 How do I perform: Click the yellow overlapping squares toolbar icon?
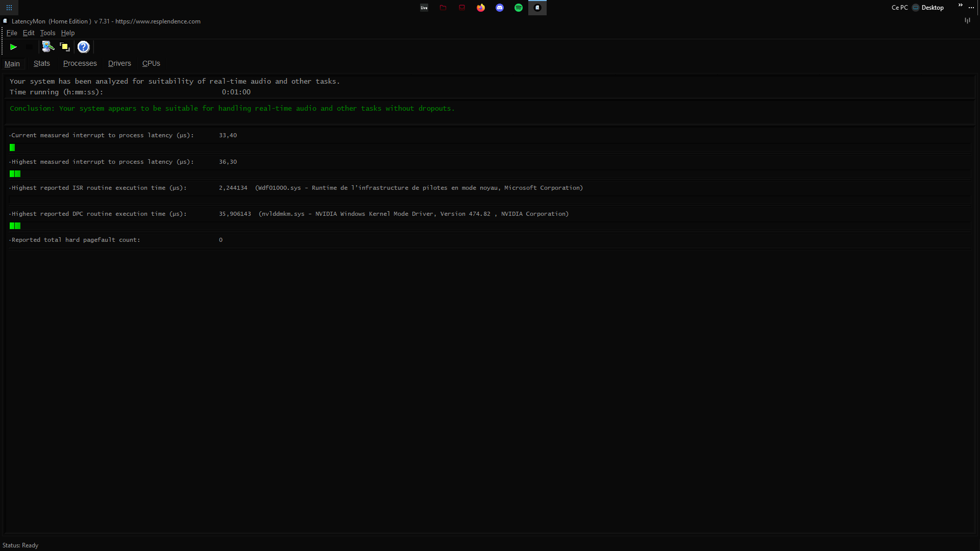(x=65, y=47)
